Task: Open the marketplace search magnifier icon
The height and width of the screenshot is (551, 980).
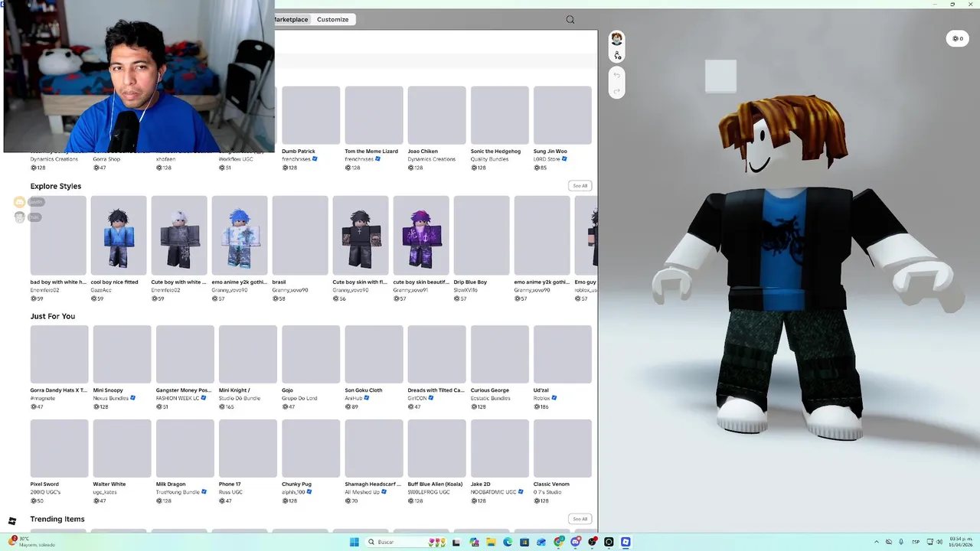Action: coord(570,20)
